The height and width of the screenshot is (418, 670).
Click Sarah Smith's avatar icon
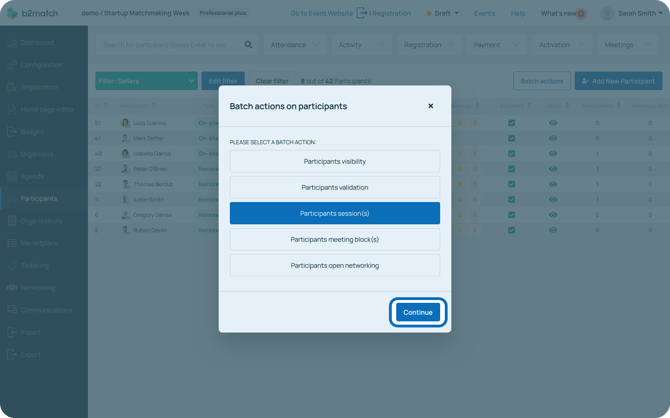coord(607,13)
